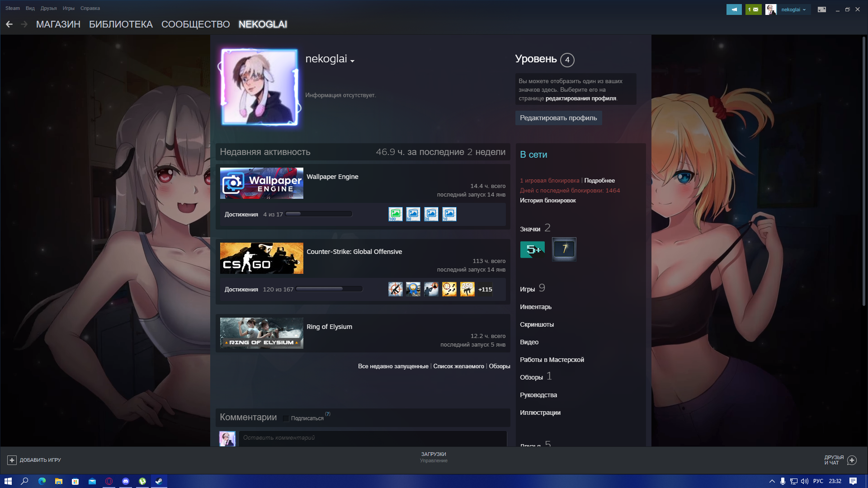The width and height of the screenshot is (868, 488).
Task: Go back with the back arrow
Action: coord(9,24)
